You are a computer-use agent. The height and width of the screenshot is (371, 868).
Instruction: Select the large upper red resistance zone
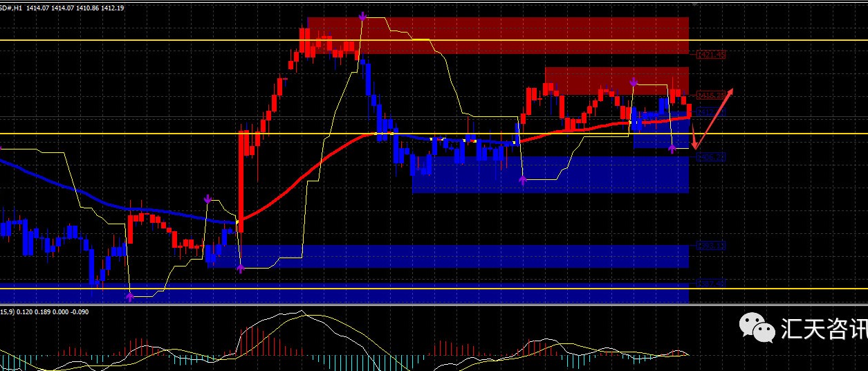tap(498, 36)
